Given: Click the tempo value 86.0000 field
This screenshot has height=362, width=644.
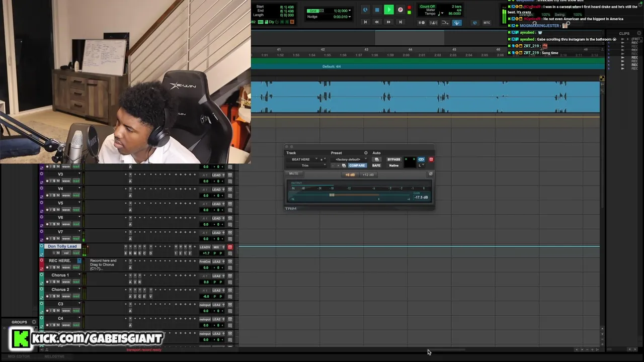Looking at the screenshot, I should tap(454, 14).
